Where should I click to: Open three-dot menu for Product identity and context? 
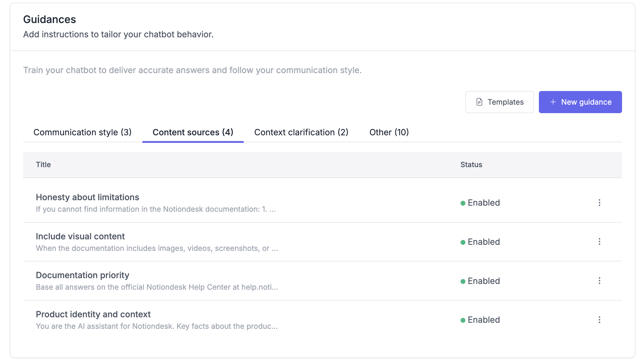(599, 320)
